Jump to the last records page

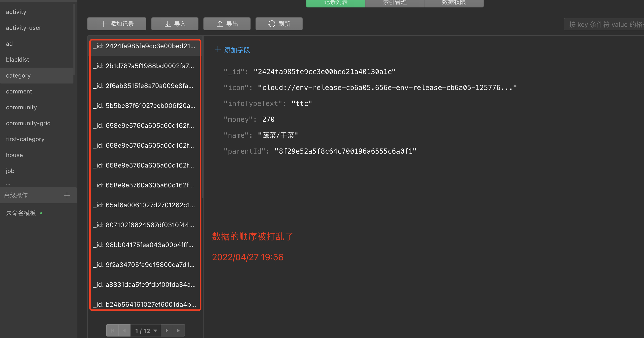pyautogui.click(x=179, y=331)
